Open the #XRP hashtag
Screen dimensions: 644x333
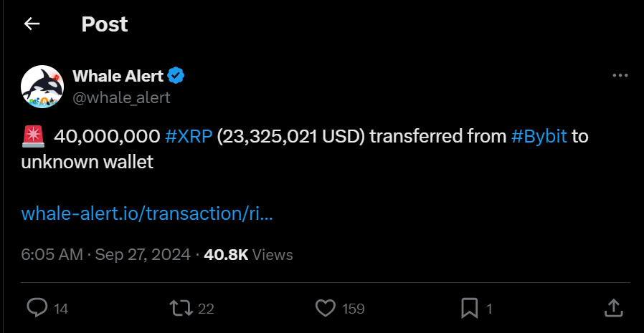189,136
